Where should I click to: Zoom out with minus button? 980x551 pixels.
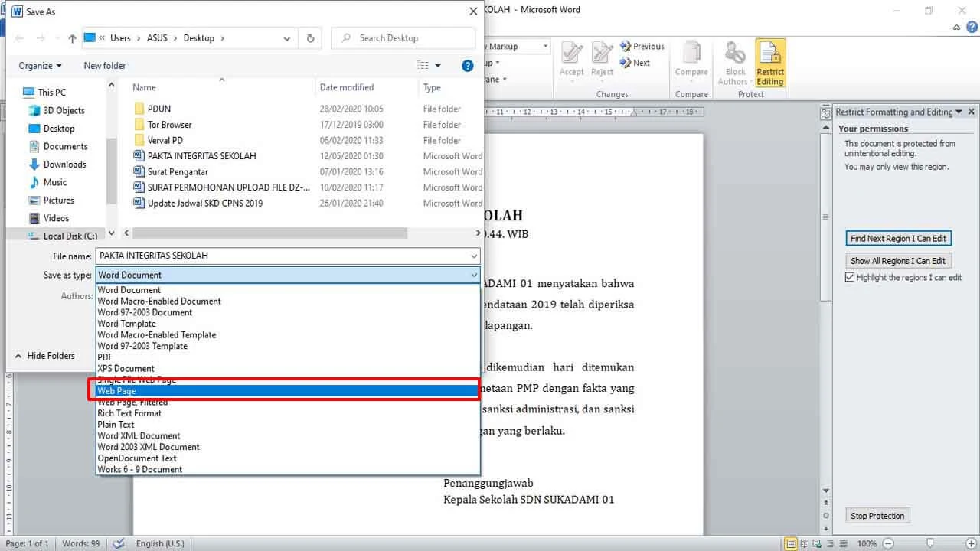pyautogui.click(x=888, y=543)
